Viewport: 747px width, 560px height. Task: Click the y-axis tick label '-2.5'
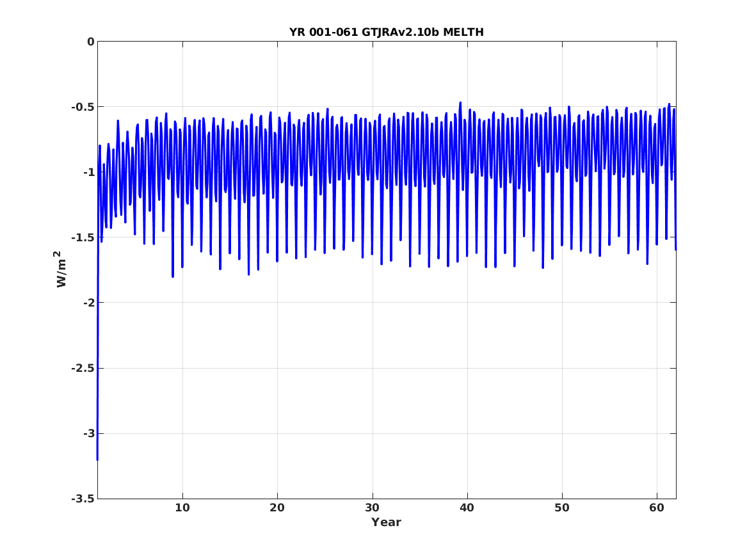coord(83,368)
